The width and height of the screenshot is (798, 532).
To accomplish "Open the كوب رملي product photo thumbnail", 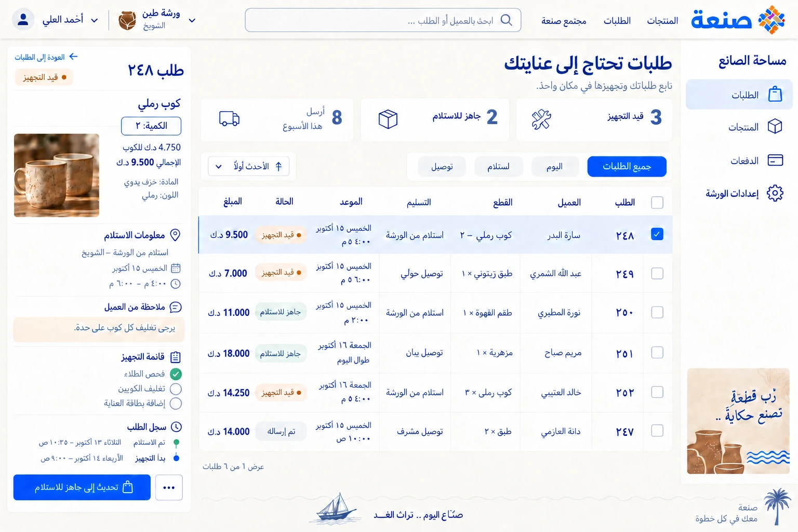I will click(57, 175).
